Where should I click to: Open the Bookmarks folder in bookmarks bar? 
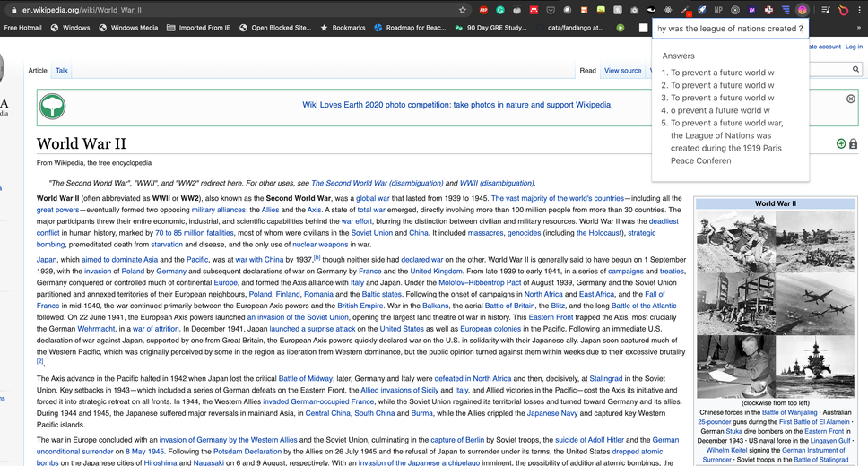(343, 28)
